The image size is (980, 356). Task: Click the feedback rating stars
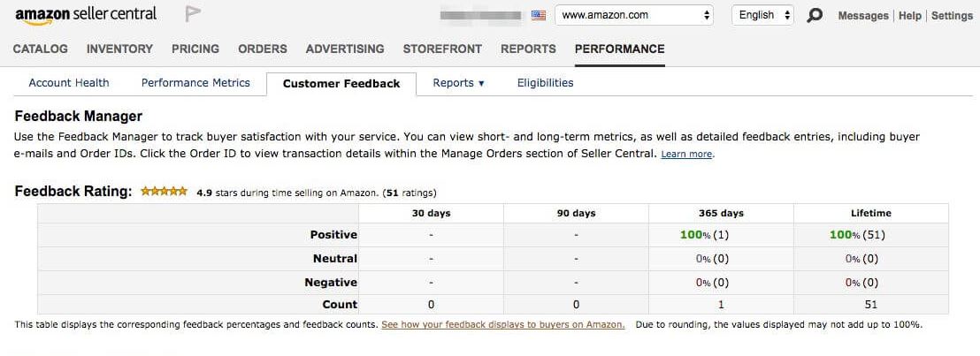(164, 191)
